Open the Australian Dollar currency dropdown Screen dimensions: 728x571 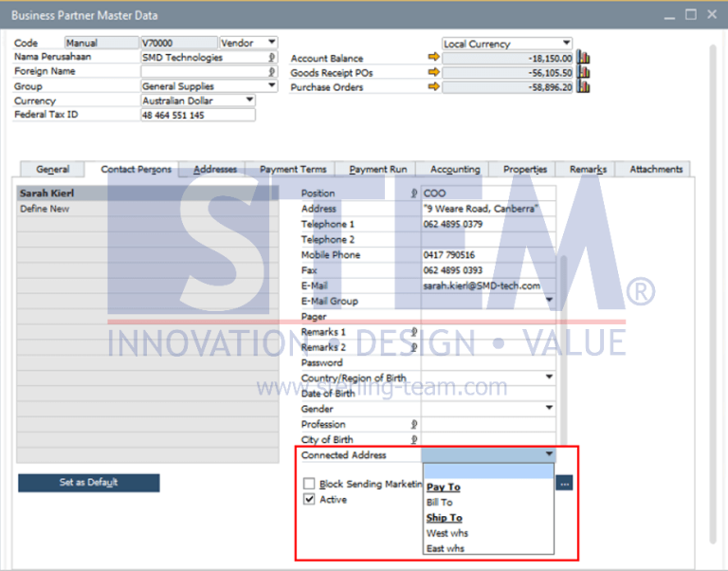(249, 100)
